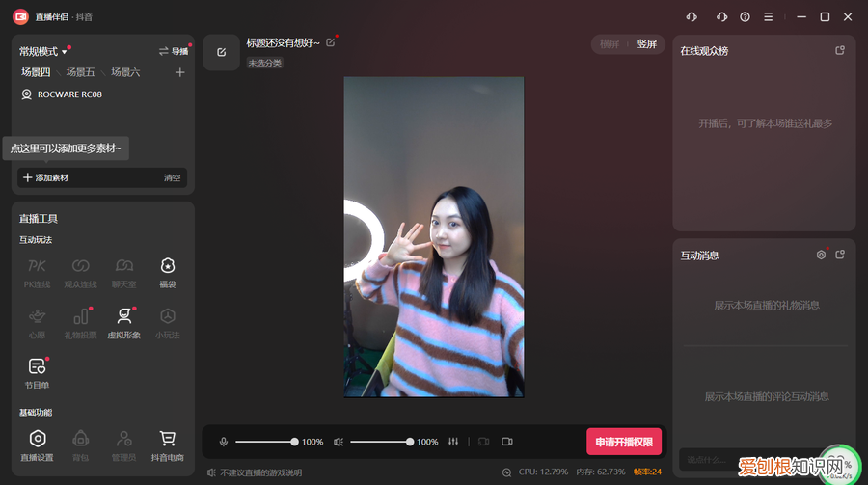The height and width of the screenshot is (485, 868).
Task: Open 不建议直播的游戏说明 link
Action: (255, 472)
